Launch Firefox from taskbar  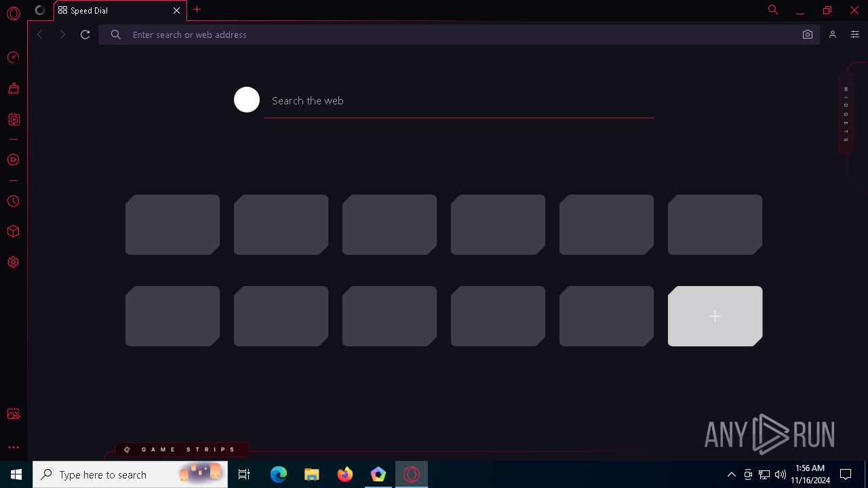[345, 474]
